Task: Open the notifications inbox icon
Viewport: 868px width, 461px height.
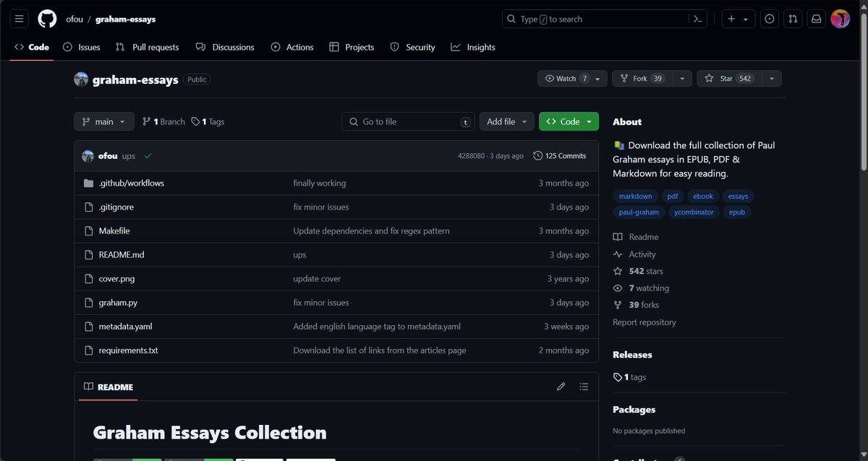Action: tap(816, 20)
